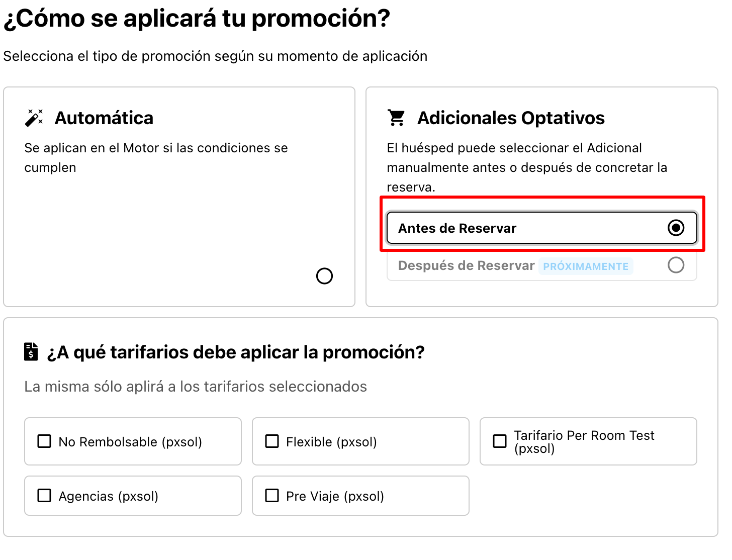
Task: Click the shopping cart icon for Adicionales Optativos
Action: [x=396, y=118]
